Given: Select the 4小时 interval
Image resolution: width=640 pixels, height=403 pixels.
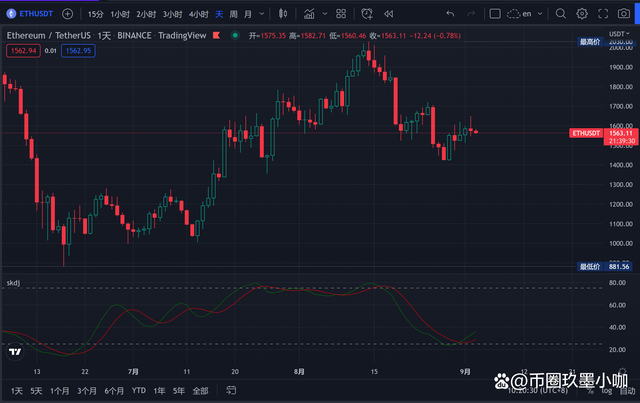Looking at the screenshot, I should [198, 14].
